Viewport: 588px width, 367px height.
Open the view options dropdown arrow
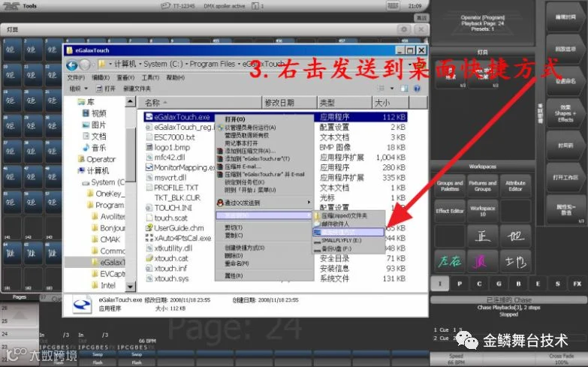click(392, 89)
